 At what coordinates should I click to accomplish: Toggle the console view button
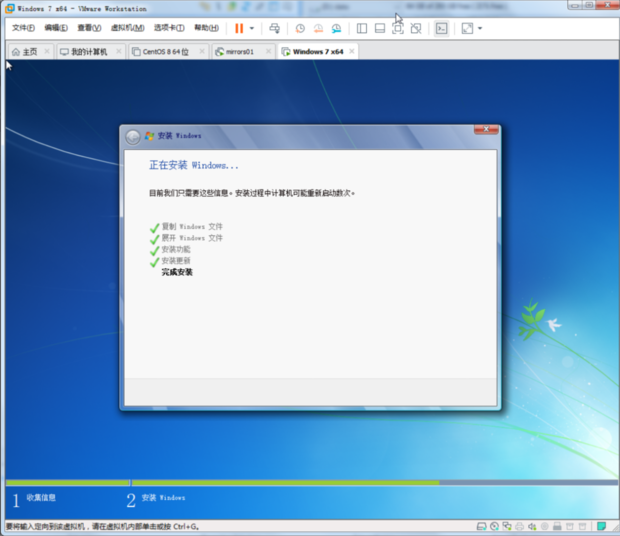[441, 28]
